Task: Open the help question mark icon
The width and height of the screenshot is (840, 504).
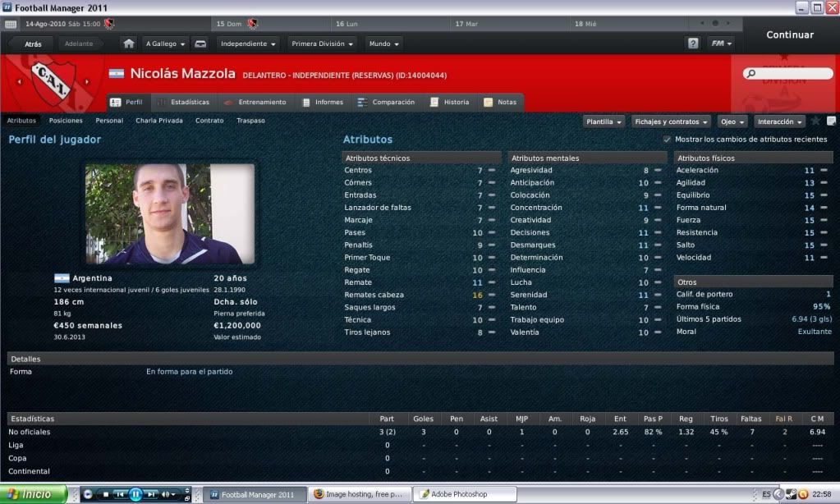Action: click(693, 44)
